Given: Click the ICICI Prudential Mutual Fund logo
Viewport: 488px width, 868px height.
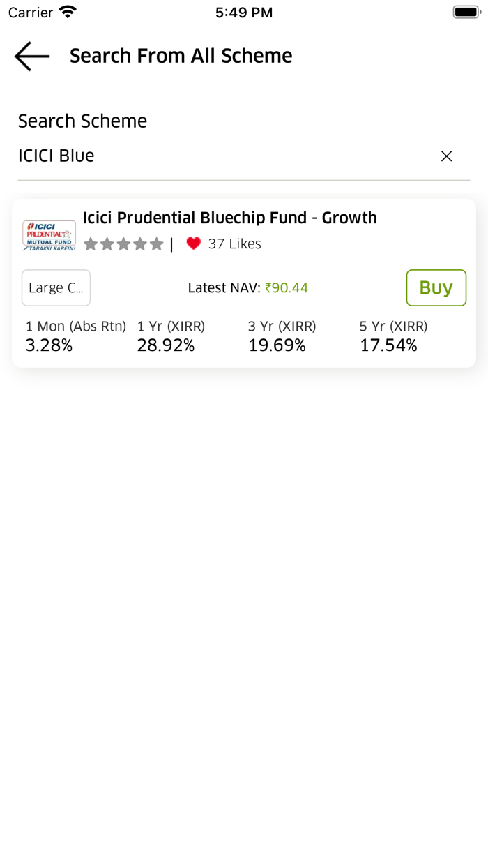Looking at the screenshot, I should coord(49,235).
